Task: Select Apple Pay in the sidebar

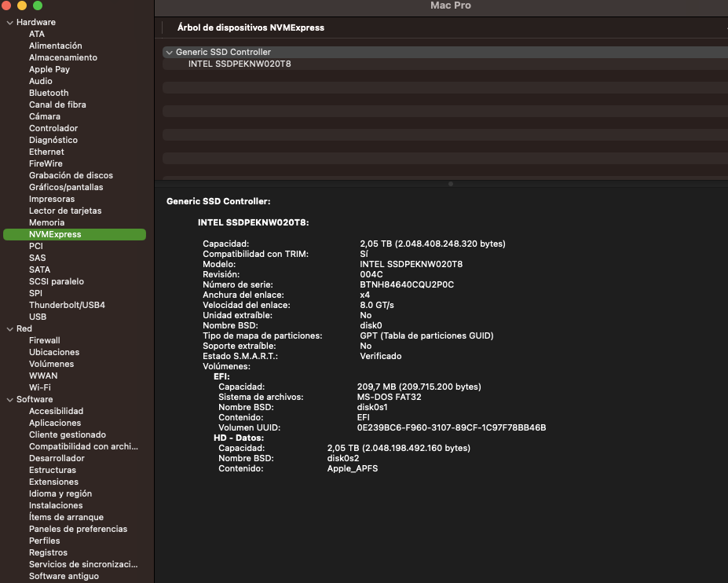Action: tap(49, 69)
